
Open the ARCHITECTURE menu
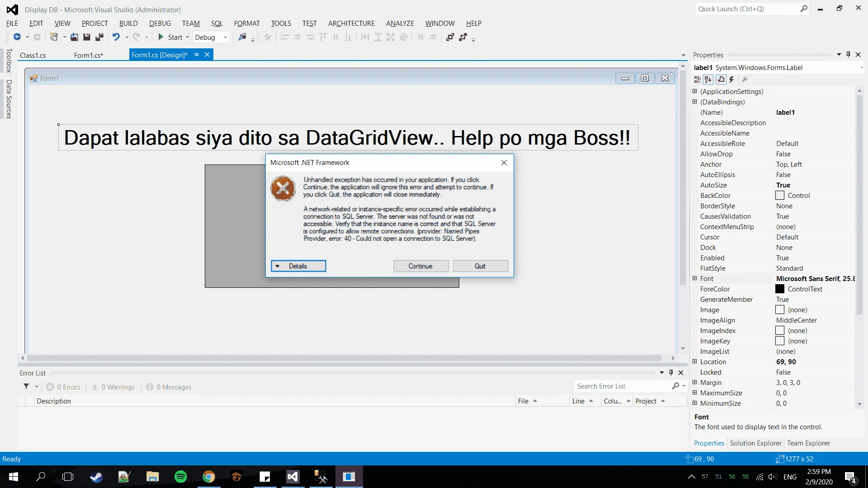pos(351,23)
